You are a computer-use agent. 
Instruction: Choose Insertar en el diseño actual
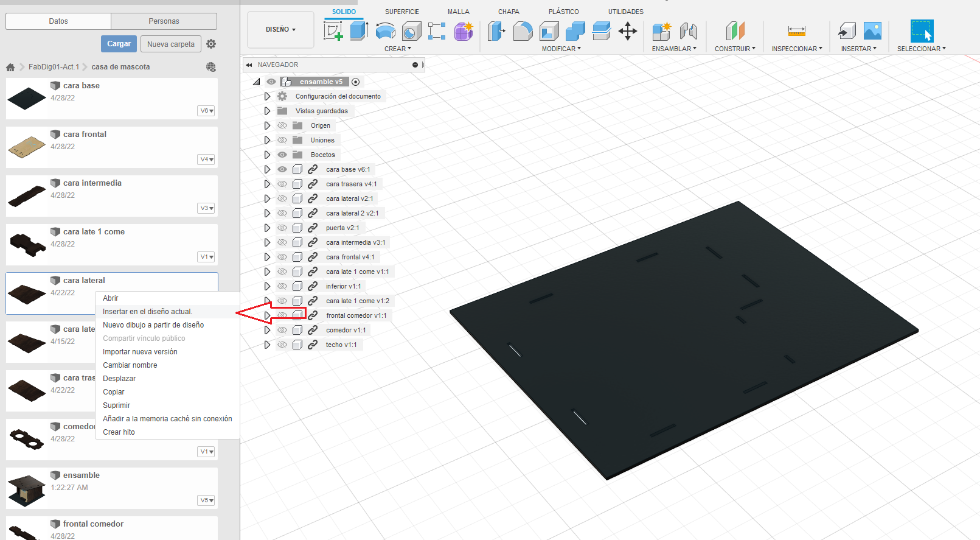point(147,312)
